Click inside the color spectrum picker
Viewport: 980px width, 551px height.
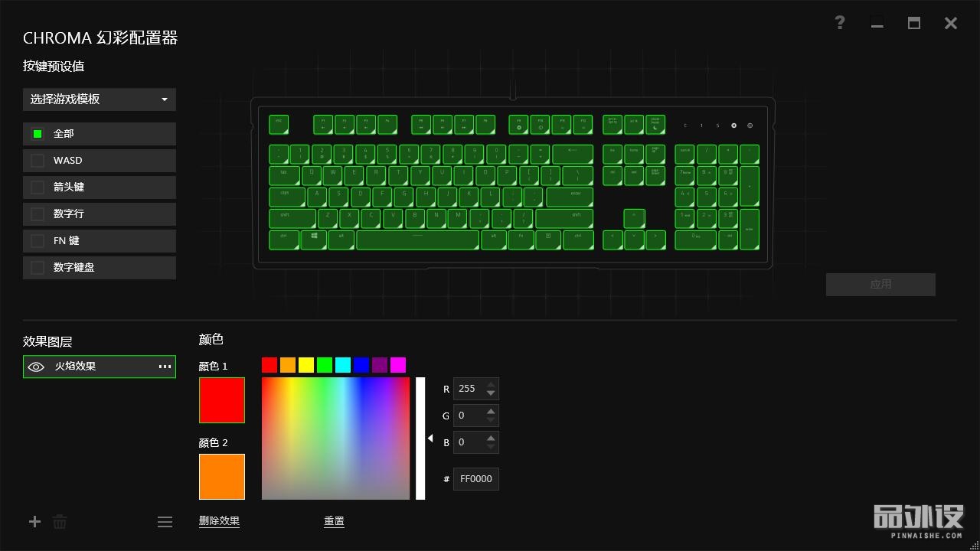coord(336,439)
